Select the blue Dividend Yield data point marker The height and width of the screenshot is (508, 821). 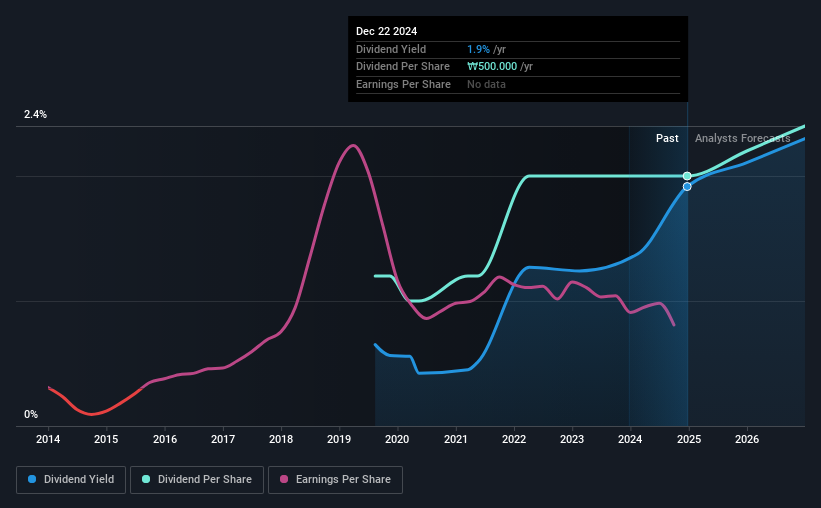pyautogui.click(x=687, y=186)
